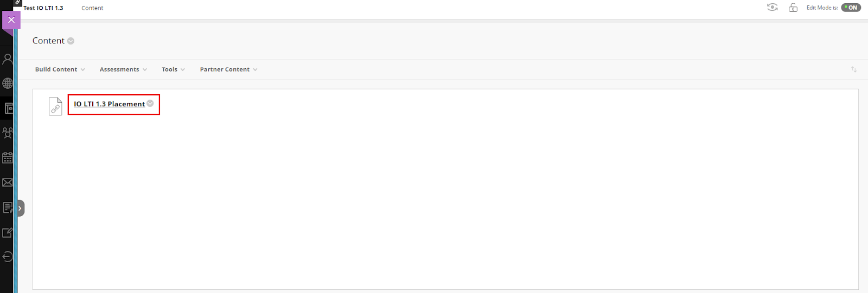
Task: Toggle Student Preview eye icon
Action: [x=773, y=7]
